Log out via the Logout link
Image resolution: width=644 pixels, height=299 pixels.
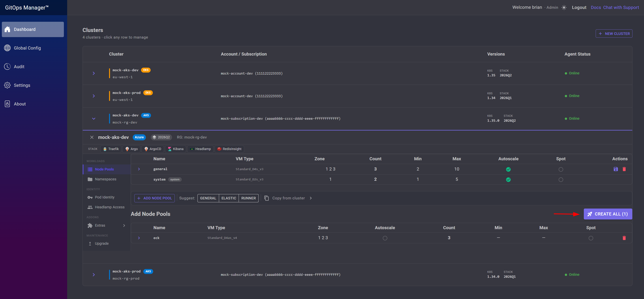(x=579, y=7)
